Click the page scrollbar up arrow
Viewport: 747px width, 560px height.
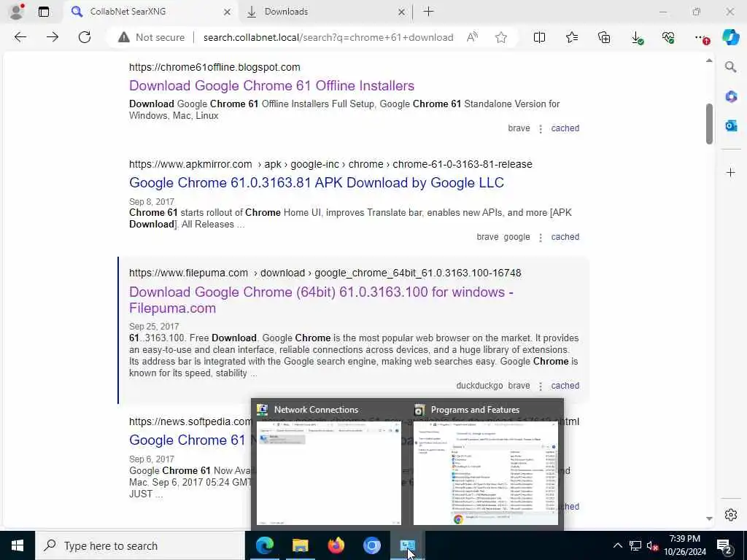(x=709, y=61)
